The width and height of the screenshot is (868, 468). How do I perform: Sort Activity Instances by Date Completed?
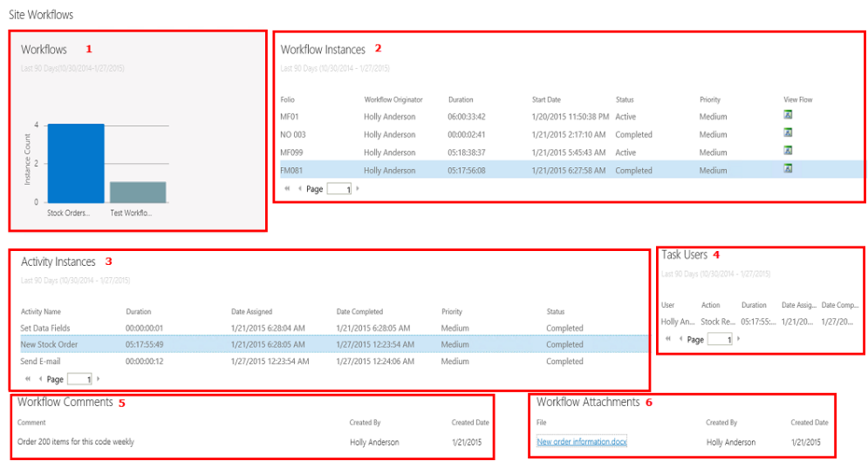pyautogui.click(x=359, y=311)
